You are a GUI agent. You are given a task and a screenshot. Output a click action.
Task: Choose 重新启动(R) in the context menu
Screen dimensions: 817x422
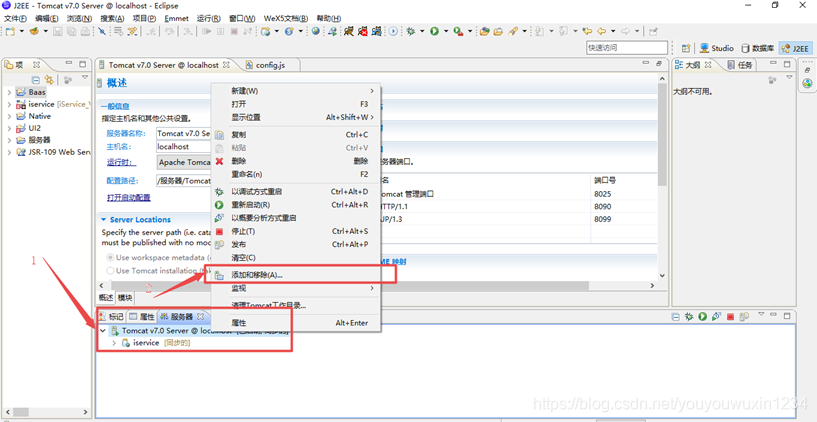296,205
